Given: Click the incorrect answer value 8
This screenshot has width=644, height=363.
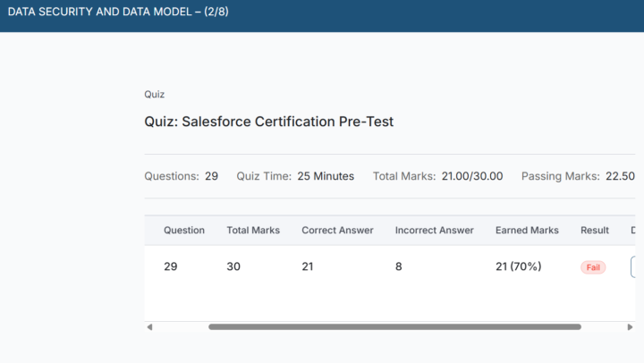Looking at the screenshot, I should point(398,266).
